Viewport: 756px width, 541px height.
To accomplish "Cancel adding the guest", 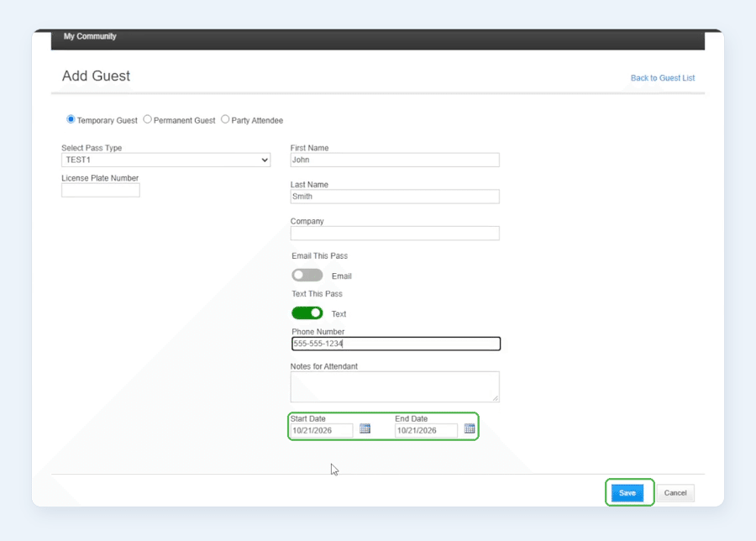I will [x=675, y=493].
